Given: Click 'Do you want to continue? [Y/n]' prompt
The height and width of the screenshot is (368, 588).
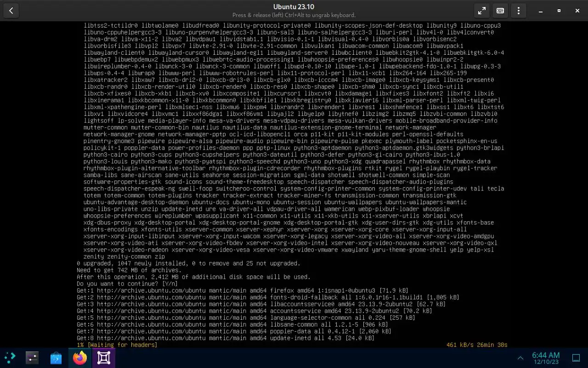Looking at the screenshot, I should 127,284.
